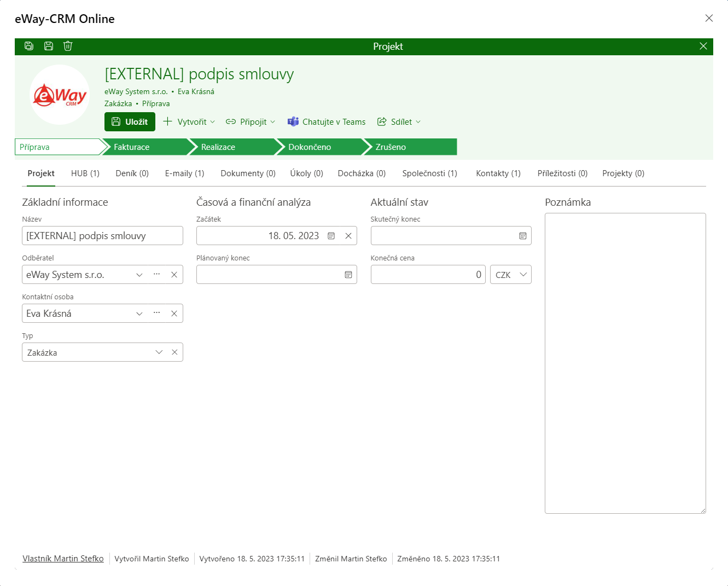The height and width of the screenshot is (586, 728).
Task: Click the ellipsis icon in Kontaktní osoba field
Action: pyautogui.click(x=157, y=313)
